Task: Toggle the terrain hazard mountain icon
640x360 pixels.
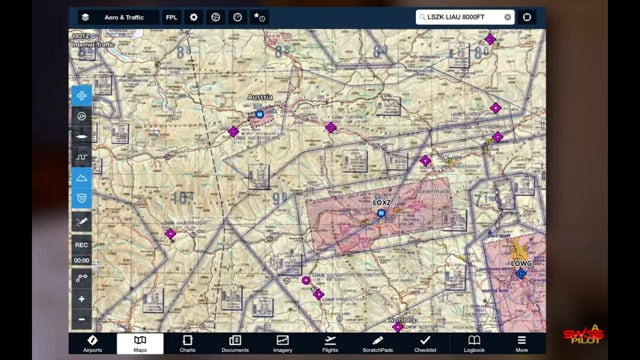Action: click(x=82, y=178)
